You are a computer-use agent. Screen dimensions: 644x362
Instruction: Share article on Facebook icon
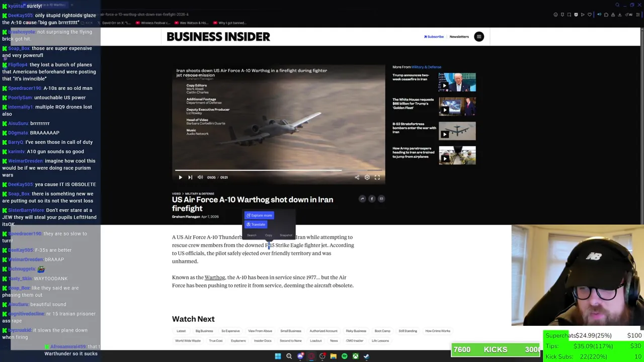pos(372,199)
